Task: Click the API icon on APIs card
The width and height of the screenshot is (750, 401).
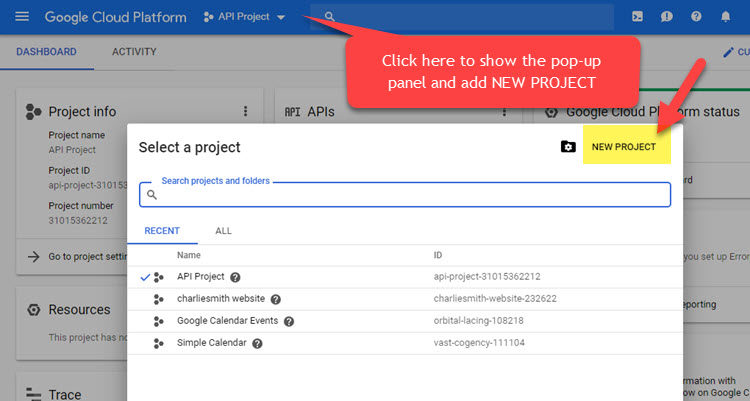Action: click(x=292, y=111)
